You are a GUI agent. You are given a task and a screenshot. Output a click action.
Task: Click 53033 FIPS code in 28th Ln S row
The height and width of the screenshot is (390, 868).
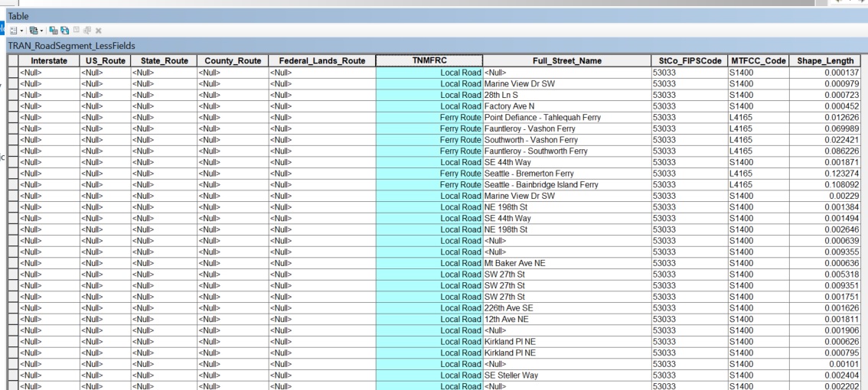click(689, 95)
